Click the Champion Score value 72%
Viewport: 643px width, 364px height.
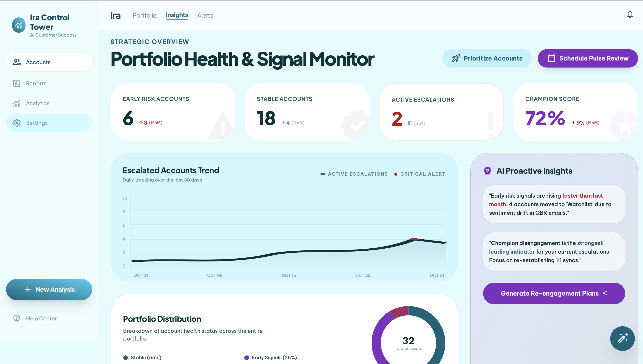[545, 118]
